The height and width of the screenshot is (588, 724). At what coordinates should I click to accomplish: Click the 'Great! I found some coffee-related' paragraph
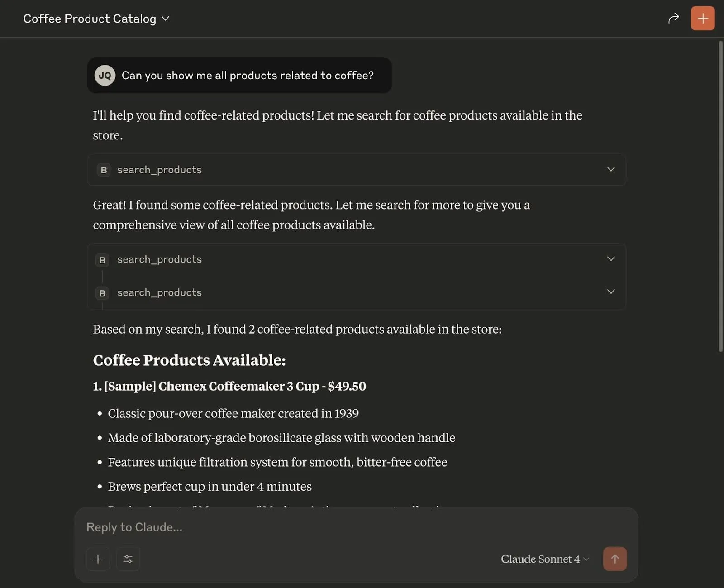pyautogui.click(x=311, y=215)
